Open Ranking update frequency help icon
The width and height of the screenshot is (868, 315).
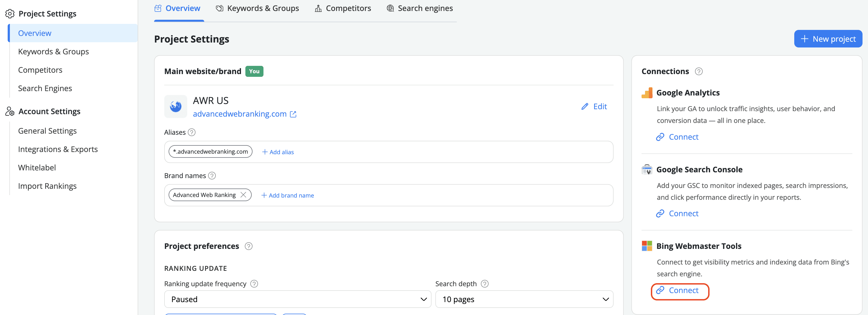[254, 284]
